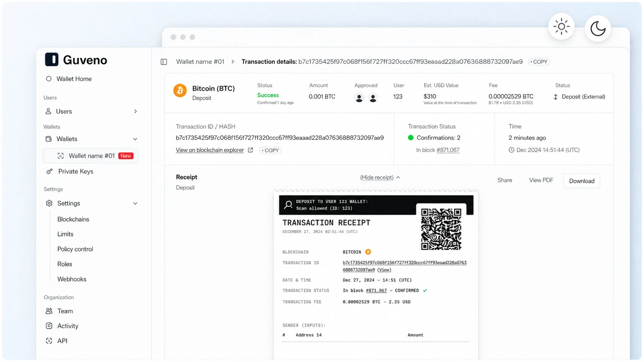Click the receipt magnifier scan icon
The width and height of the screenshot is (644, 362).
point(288,205)
